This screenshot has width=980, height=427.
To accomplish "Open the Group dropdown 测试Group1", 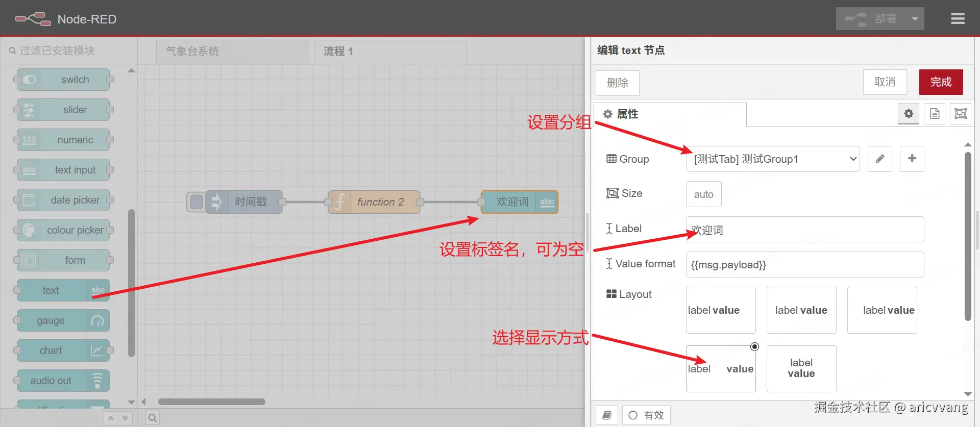I will tap(773, 159).
